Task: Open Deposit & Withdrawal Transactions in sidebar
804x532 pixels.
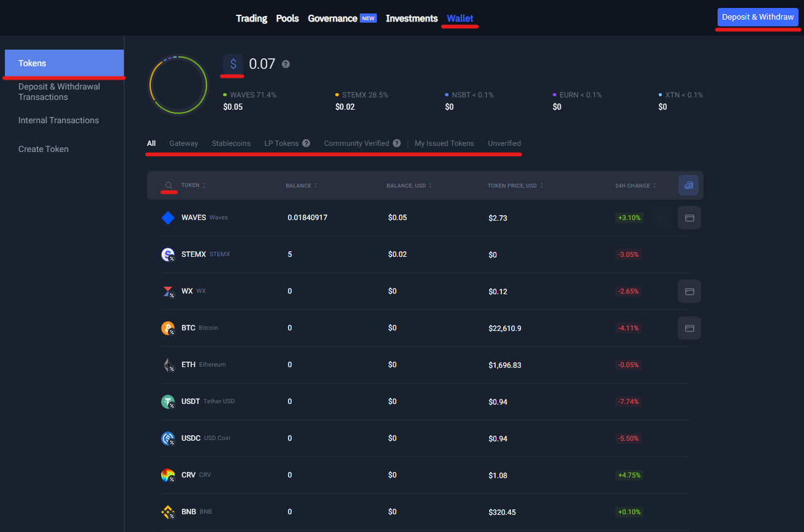Action: point(59,92)
